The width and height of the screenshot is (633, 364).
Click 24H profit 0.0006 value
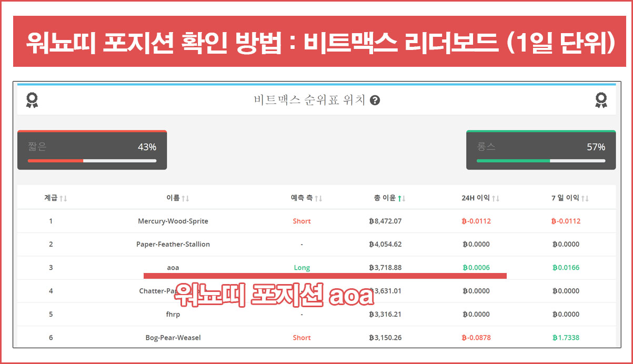coord(476,268)
